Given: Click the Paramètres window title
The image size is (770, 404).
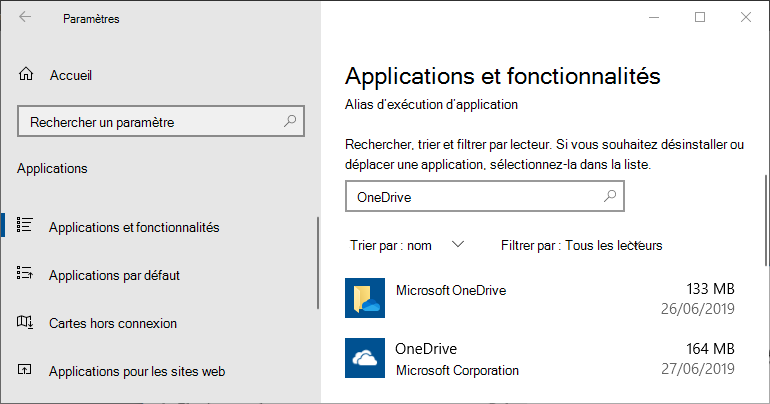Looking at the screenshot, I should (91, 19).
